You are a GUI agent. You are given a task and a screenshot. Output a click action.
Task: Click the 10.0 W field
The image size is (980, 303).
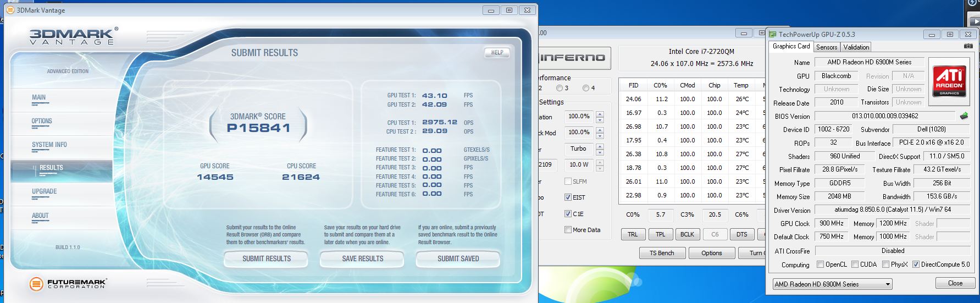coord(579,164)
